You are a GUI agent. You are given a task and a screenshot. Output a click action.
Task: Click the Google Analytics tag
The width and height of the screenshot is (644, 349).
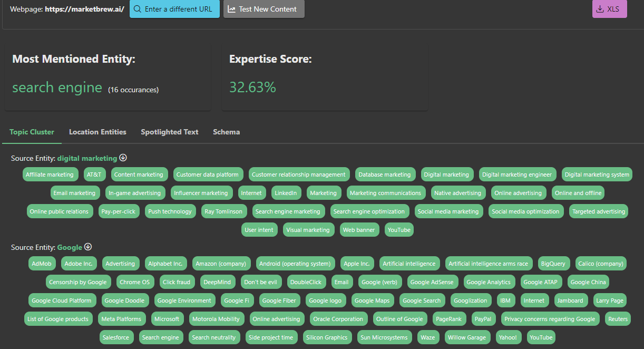(x=488, y=282)
